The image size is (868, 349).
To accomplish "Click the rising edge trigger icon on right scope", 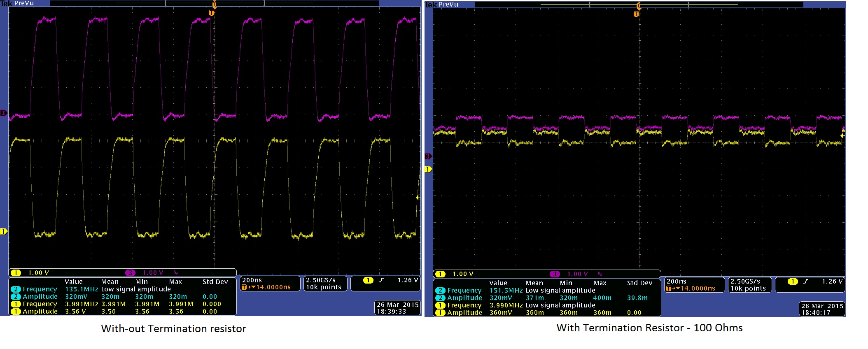I will pyautogui.click(x=806, y=282).
